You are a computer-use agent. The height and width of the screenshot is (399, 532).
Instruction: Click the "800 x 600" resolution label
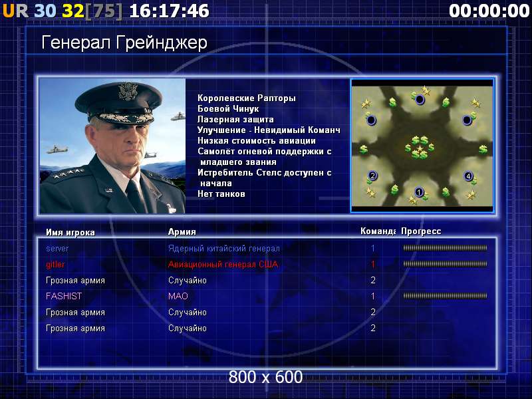coord(265,377)
